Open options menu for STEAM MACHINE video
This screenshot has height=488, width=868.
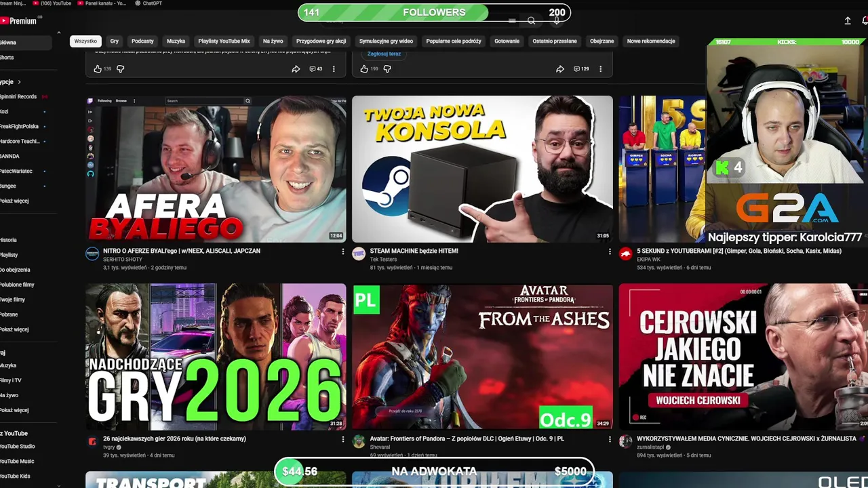click(609, 251)
